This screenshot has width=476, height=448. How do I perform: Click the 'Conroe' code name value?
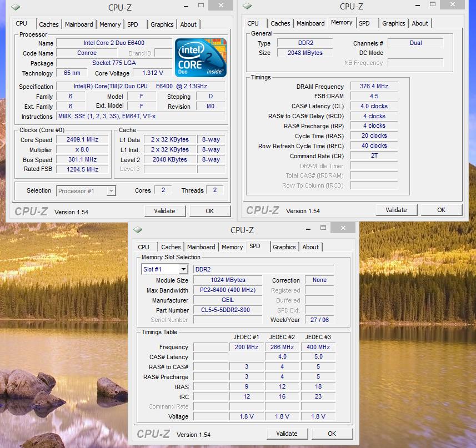click(87, 53)
